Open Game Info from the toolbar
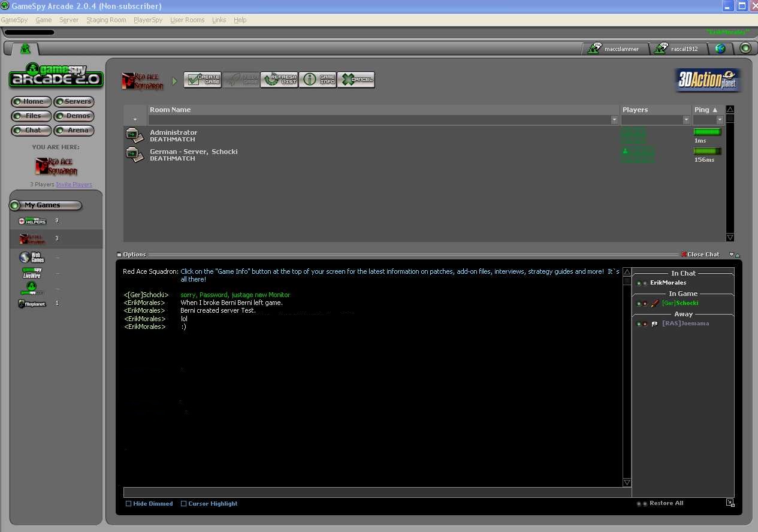 point(318,80)
